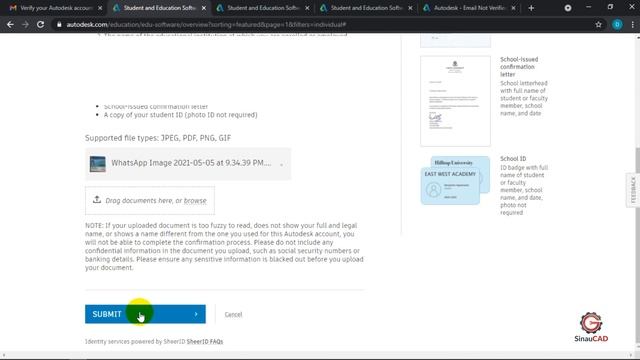Click the 'School-issued confirmation letter' heading at right

point(519,67)
